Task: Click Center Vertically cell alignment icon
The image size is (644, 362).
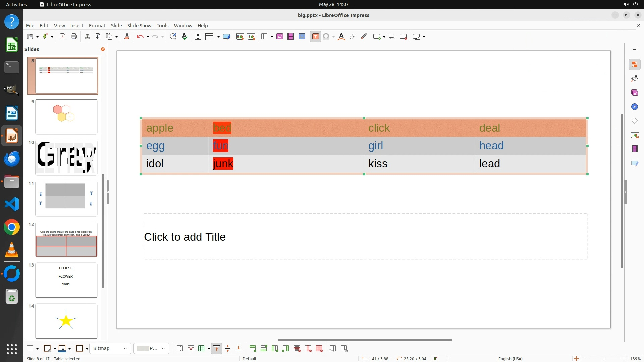Action: pyautogui.click(x=228, y=349)
